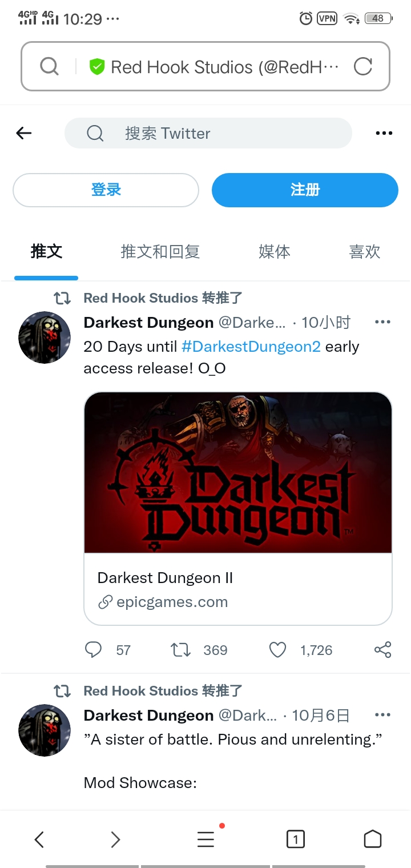Screen dimensions: 411x868
Task: Open the three-dot menu beside the search bar
Action: pos(384,133)
